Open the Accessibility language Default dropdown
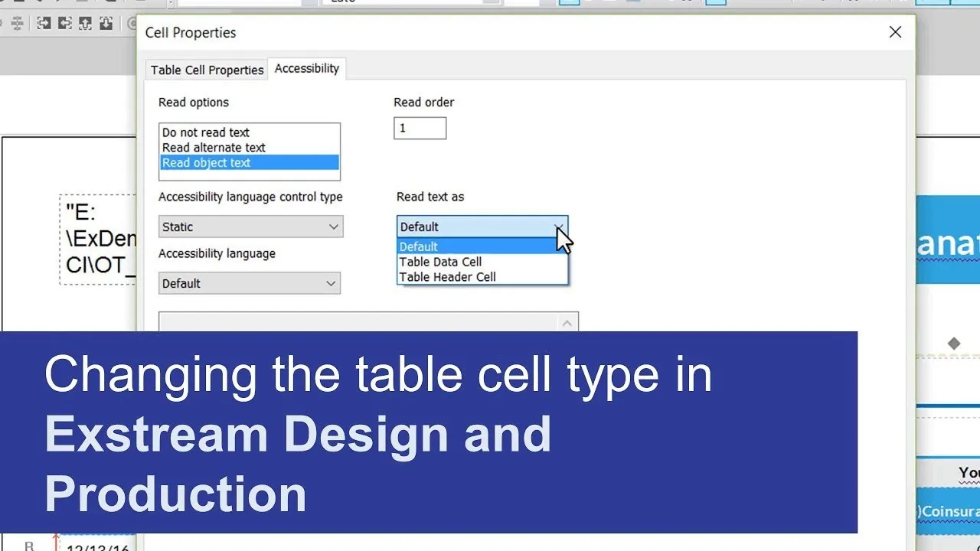The width and height of the screenshot is (980, 551). click(250, 283)
